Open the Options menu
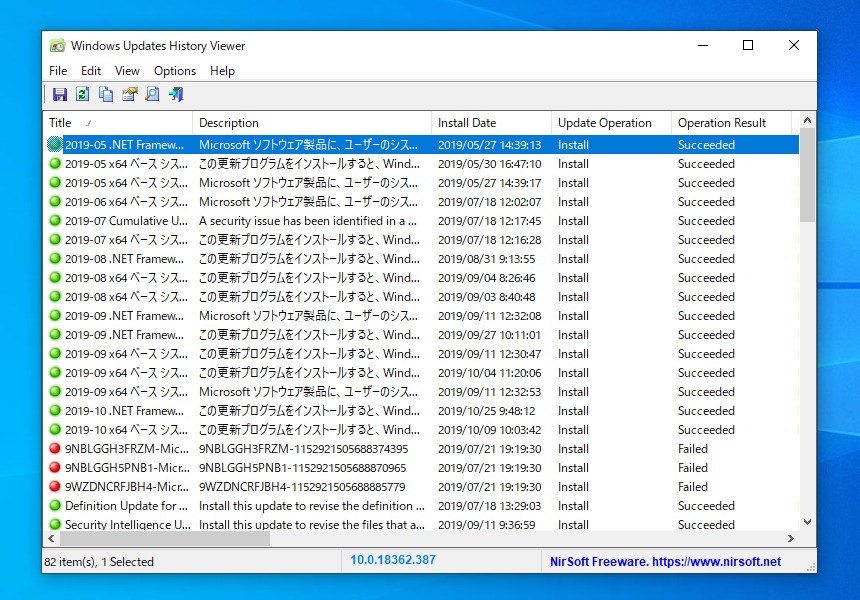Image resolution: width=860 pixels, height=600 pixels. (x=175, y=71)
